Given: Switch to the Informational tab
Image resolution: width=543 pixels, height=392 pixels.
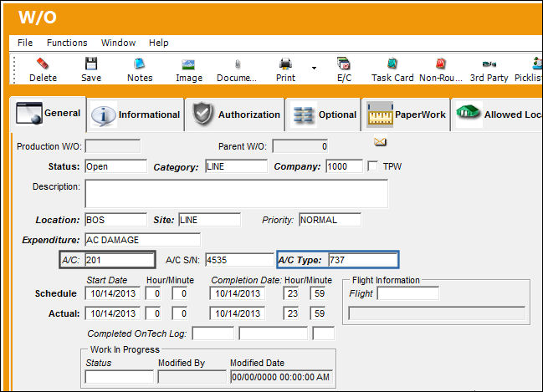Looking at the screenshot, I should tap(136, 115).
